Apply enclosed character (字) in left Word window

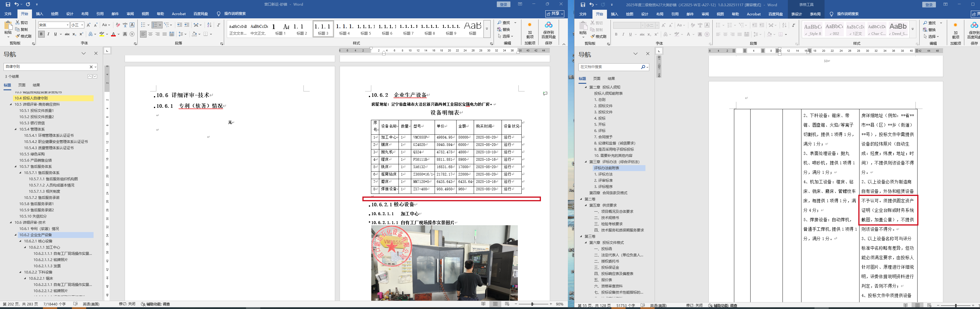coord(132,34)
